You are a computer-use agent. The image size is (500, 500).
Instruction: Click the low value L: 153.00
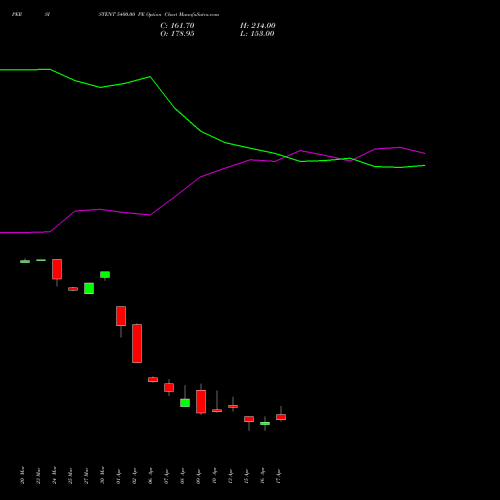257,34
